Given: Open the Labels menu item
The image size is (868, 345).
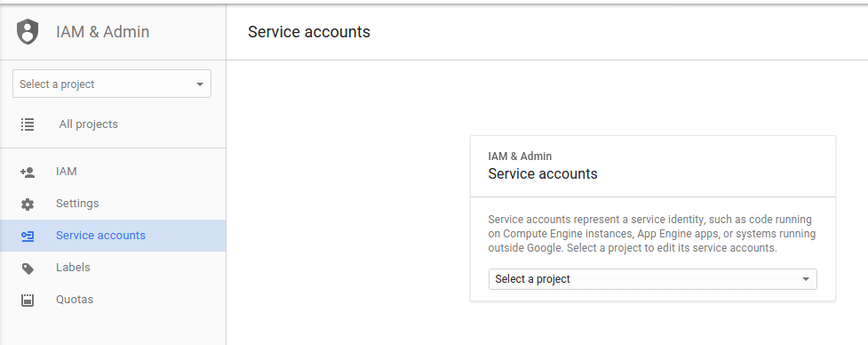Looking at the screenshot, I should point(113,268).
